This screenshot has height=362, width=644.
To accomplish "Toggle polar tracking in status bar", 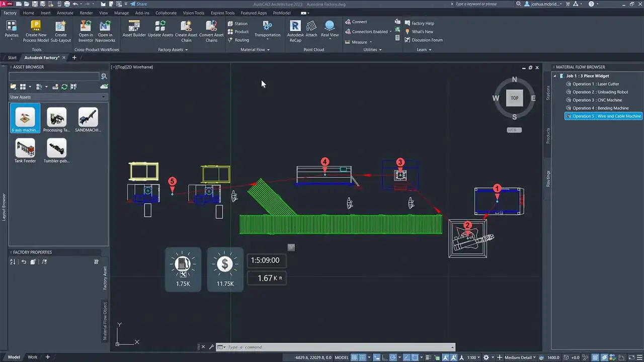I will coord(392,357).
